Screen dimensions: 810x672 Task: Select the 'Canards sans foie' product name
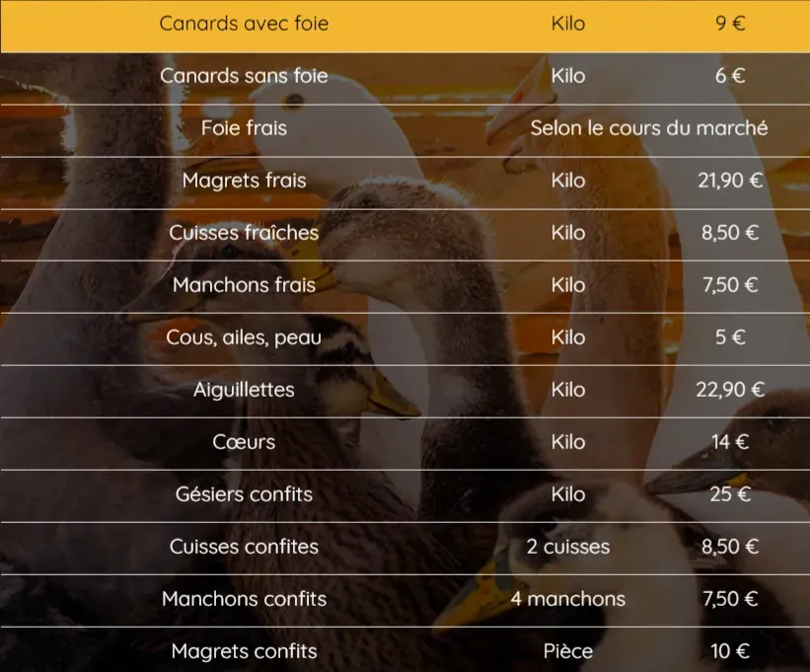point(244,76)
